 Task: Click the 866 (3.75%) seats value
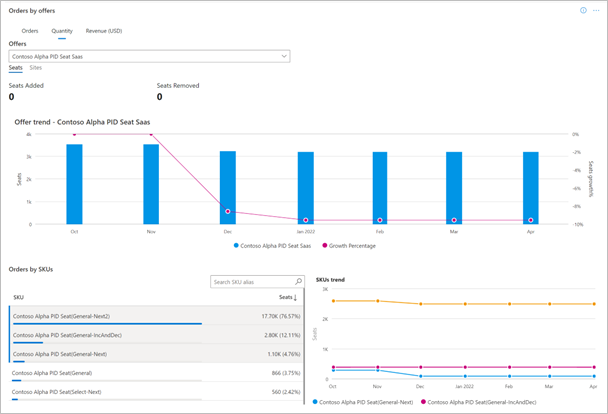[286, 373]
